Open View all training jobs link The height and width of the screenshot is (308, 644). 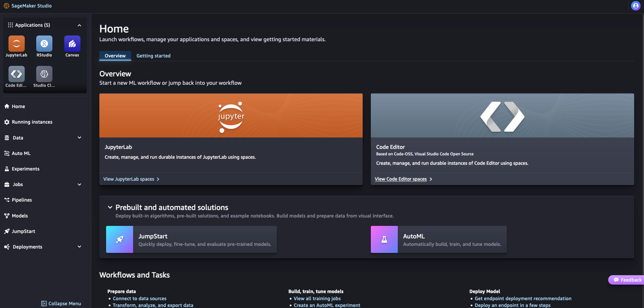click(317, 299)
